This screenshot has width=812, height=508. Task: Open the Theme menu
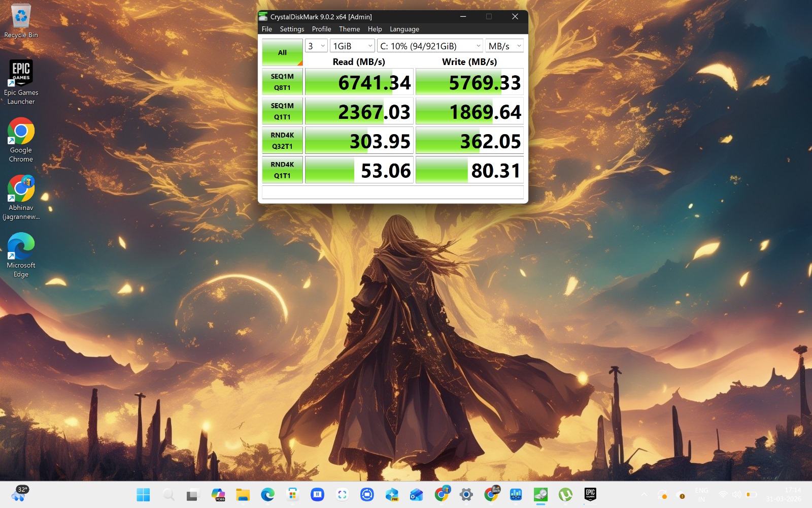349,29
